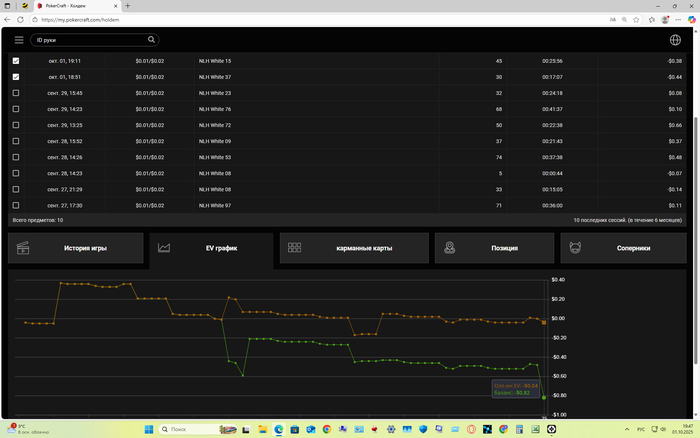Check session сент. 27, 17:30

(16, 205)
